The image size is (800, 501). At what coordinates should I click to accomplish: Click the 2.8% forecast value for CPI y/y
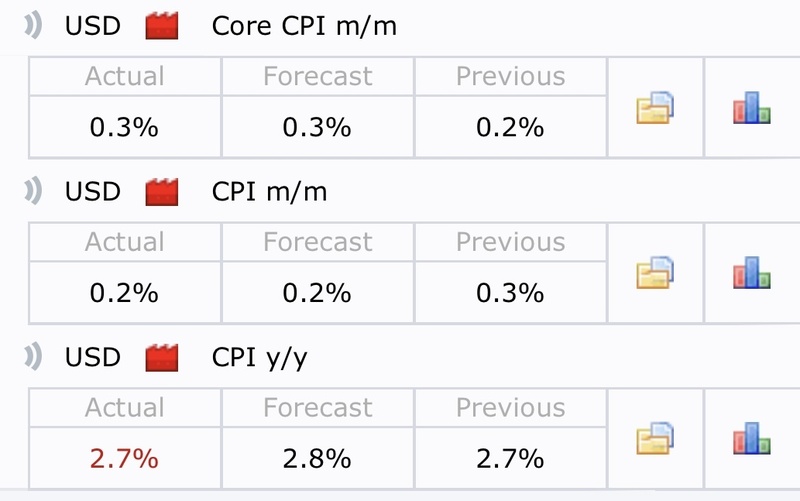pyautogui.click(x=317, y=459)
